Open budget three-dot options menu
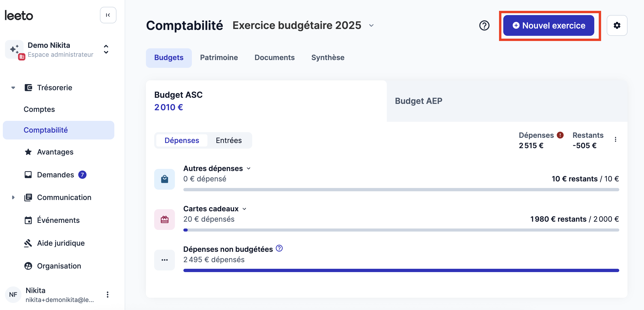The height and width of the screenshot is (310, 644). (x=615, y=139)
